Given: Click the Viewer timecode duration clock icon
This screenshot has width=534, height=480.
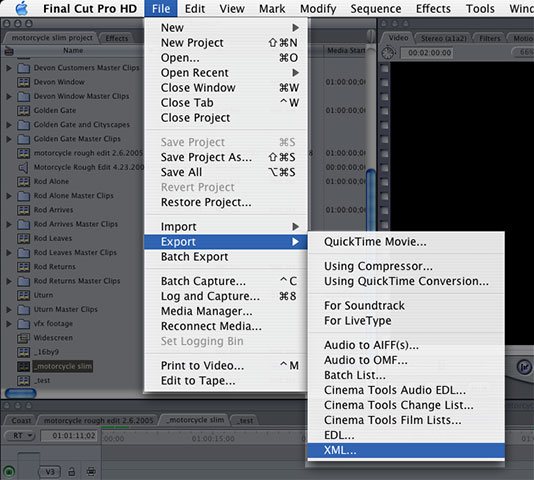Looking at the screenshot, I should tap(388, 53).
